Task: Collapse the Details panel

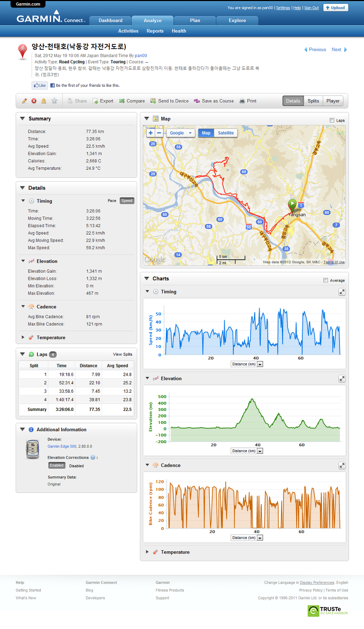Action: (x=22, y=188)
